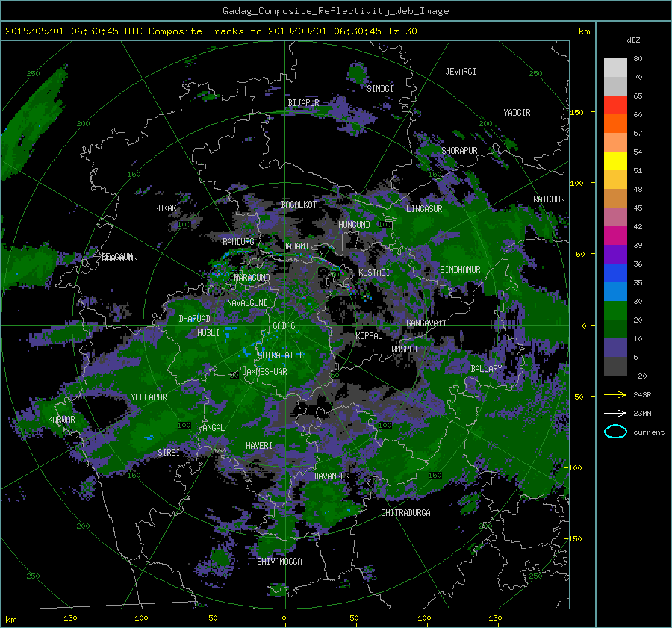This screenshot has width=672, height=628.
Task: Click the HUBLI city label
Action: tap(208, 333)
